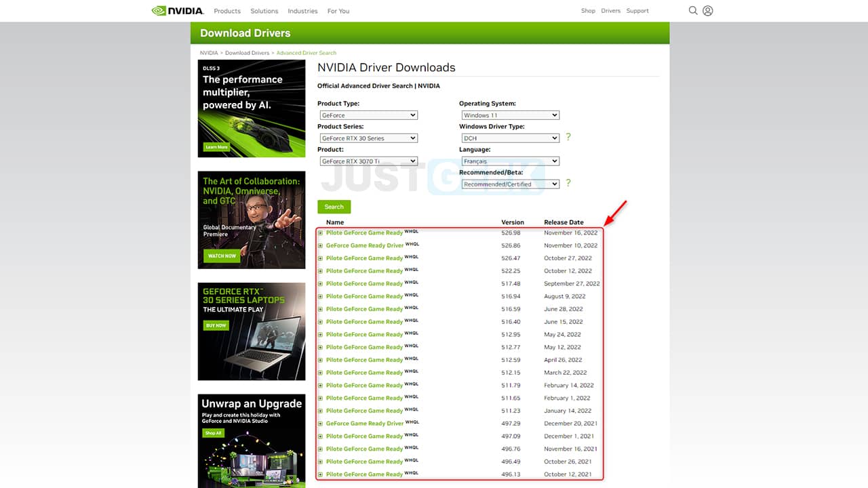The height and width of the screenshot is (488, 868).
Task: Expand the driver row version 522.25
Action: pos(321,271)
